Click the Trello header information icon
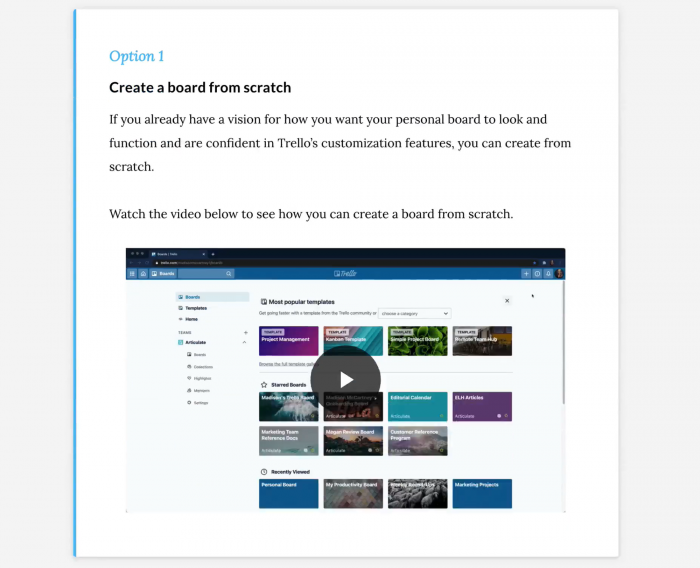 pos(538,274)
